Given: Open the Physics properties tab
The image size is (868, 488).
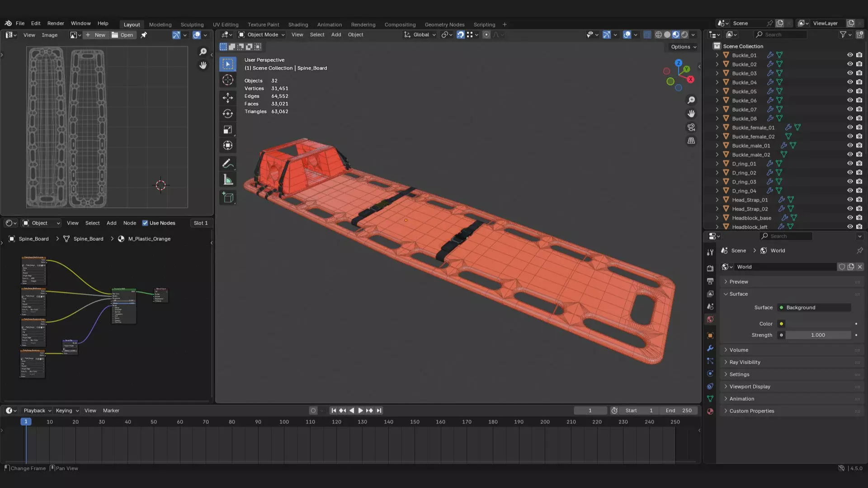Looking at the screenshot, I should click(x=710, y=373).
